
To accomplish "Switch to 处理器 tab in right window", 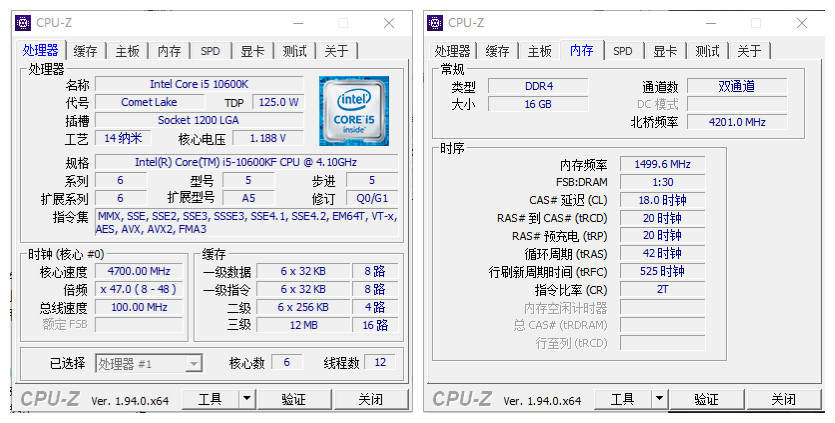I will pos(452,51).
